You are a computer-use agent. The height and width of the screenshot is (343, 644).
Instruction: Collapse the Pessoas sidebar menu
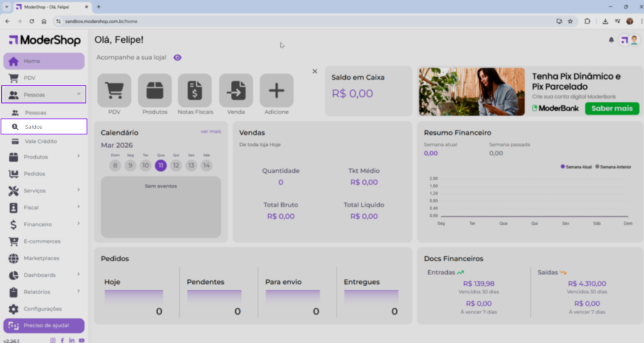pos(78,95)
